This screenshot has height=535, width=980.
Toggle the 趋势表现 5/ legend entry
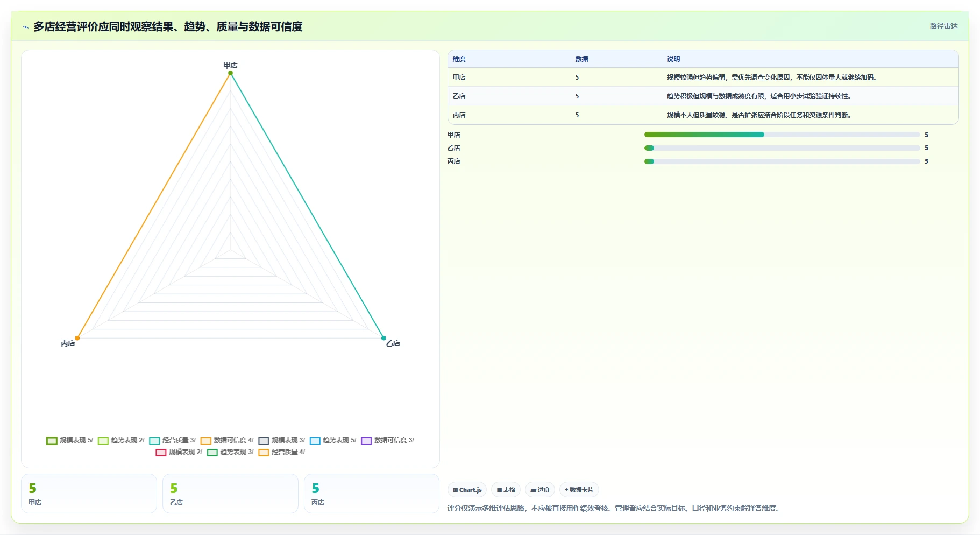pos(333,440)
